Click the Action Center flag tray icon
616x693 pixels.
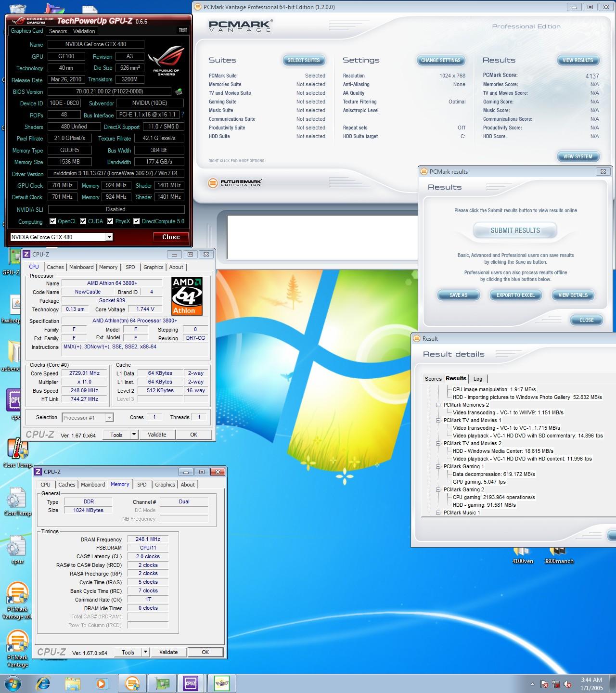click(x=544, y=684)
